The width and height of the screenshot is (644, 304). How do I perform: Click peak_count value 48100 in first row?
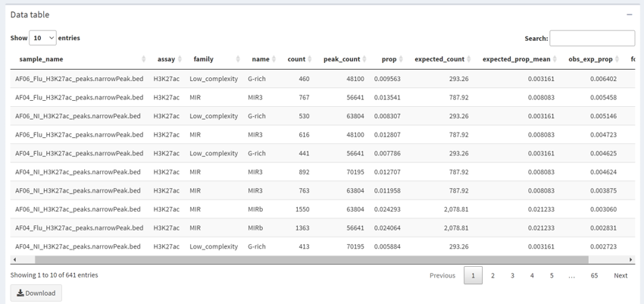point(355,79)
